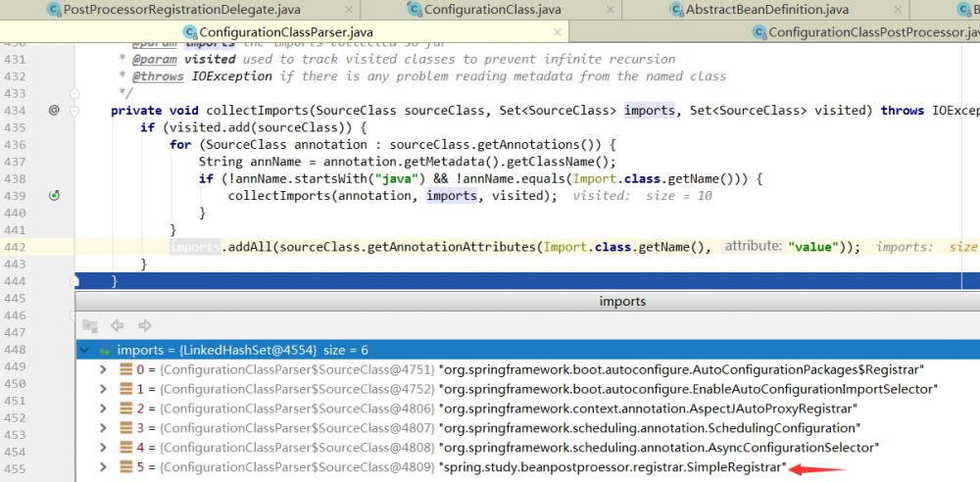
Task: Click the recursive call gutter icon on line 439
Action: coord(55,196)
